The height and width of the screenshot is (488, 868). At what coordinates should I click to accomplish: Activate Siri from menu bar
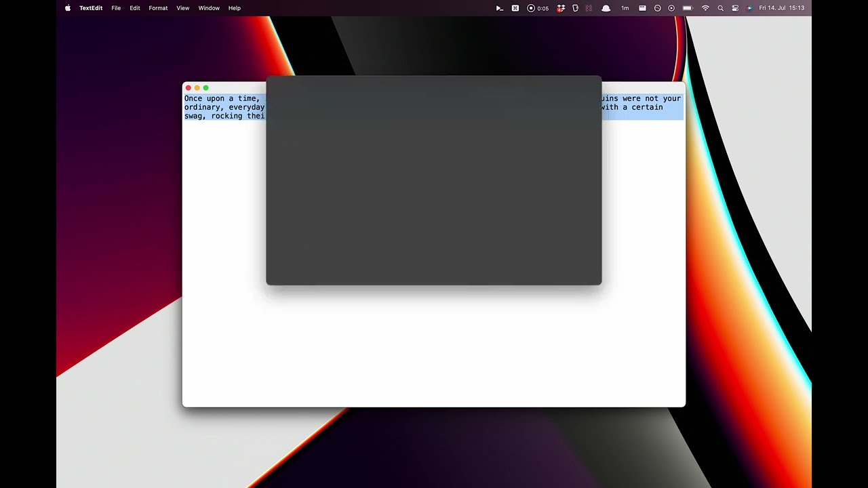(x=749, y=8)
